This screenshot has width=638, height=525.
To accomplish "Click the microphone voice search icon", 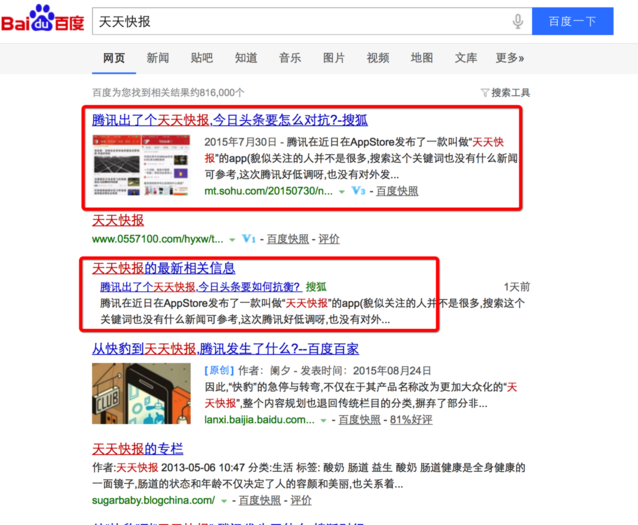I will (518, 21).
